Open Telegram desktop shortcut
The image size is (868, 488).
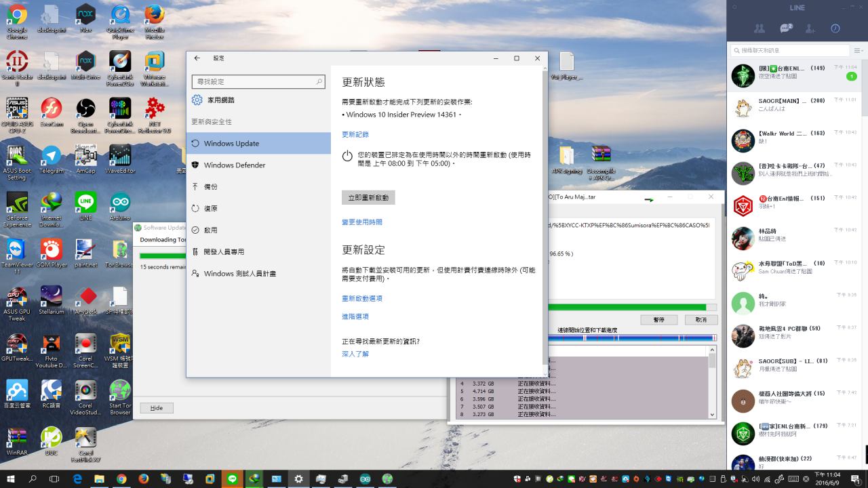coord(51,158)
